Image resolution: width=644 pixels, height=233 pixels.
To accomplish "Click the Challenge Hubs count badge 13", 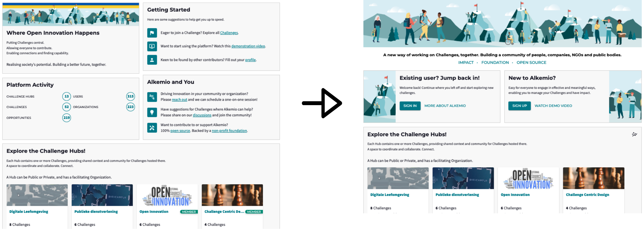I will coord(67,97).
